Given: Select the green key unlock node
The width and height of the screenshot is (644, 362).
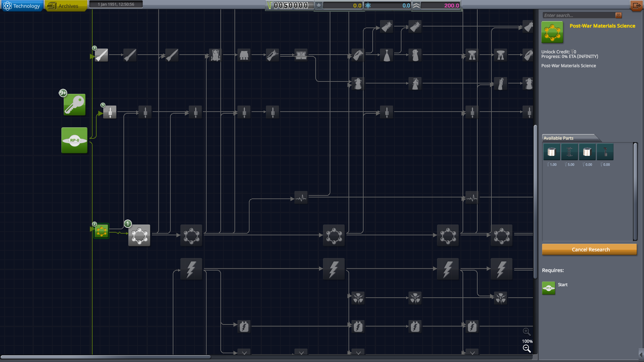Looking at the screenshot, I should point(74,105).
